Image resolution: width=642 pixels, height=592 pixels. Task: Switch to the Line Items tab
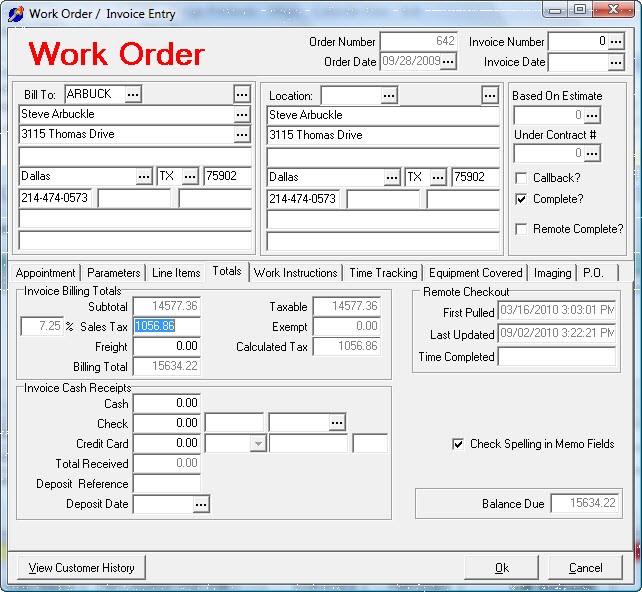click(x=176, y=273)
